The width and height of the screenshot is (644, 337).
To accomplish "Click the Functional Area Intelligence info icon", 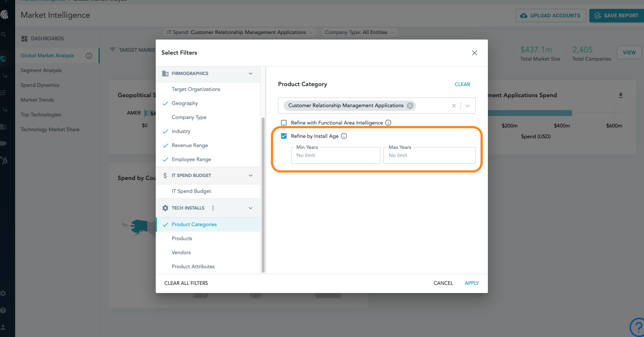I will click(388, 123).
